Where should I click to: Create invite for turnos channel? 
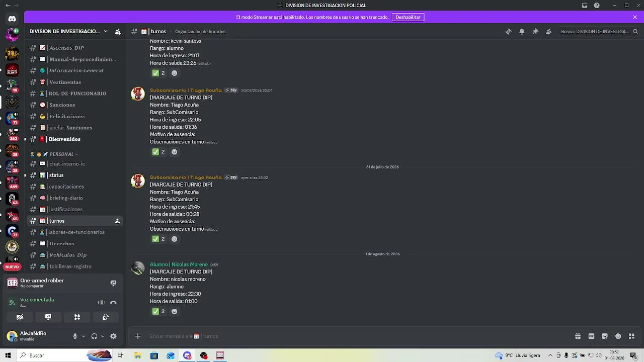point(117,221)
